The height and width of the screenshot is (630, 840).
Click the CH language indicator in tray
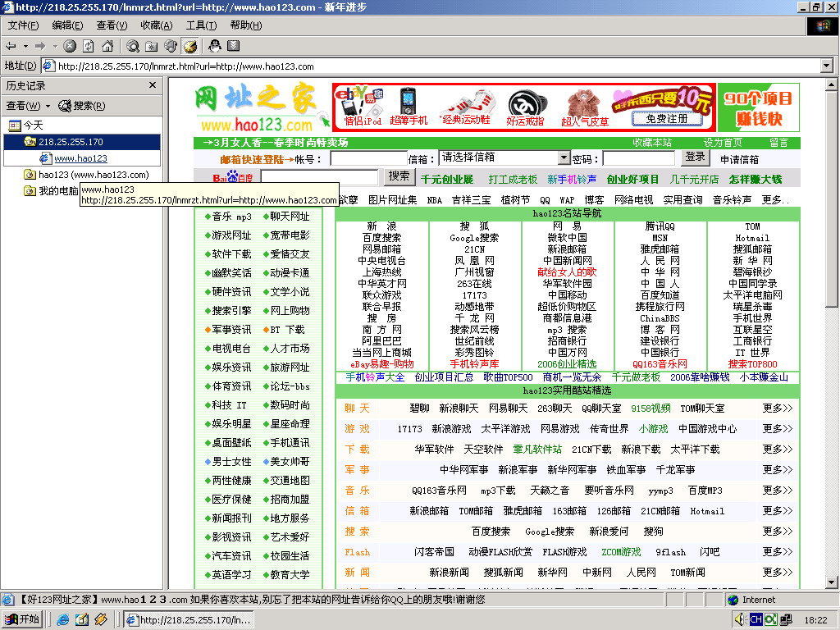[x=756, y=620]
